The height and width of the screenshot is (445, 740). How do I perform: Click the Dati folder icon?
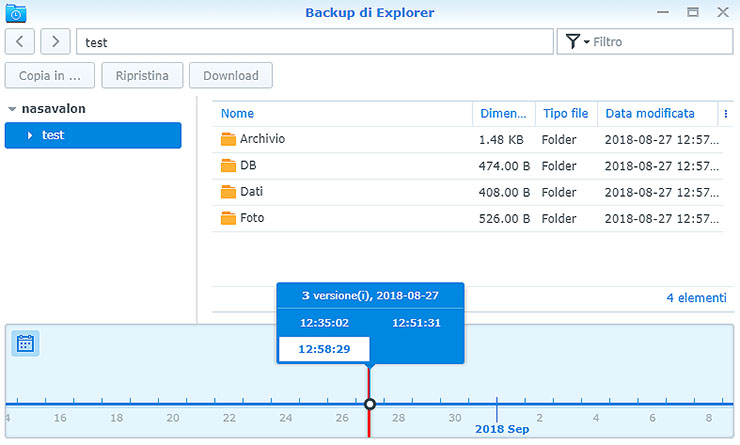pyautogui.click(x=228, y=192)
